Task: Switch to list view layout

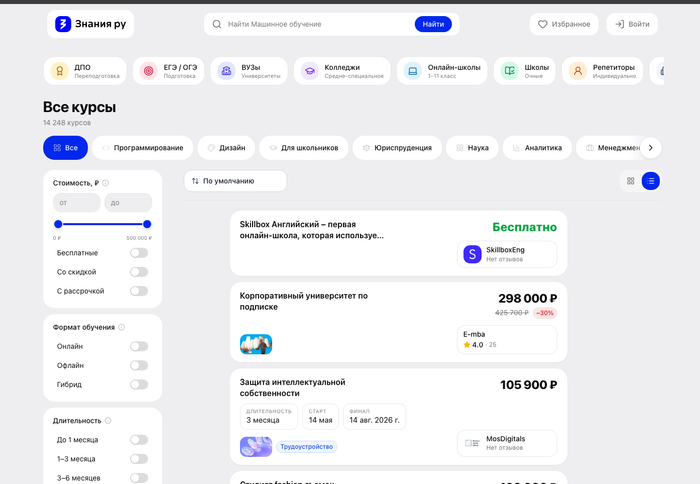Action: click(x=650, y=181)
